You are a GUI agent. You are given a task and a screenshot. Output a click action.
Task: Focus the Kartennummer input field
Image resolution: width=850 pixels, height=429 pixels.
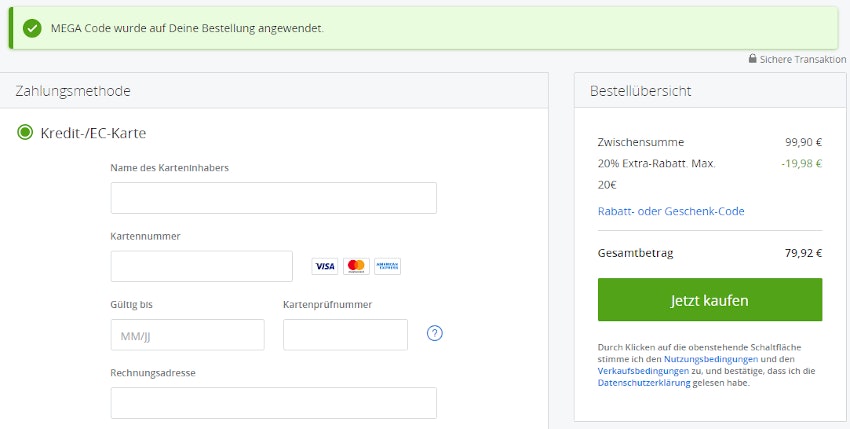click(x=201, y=266)
